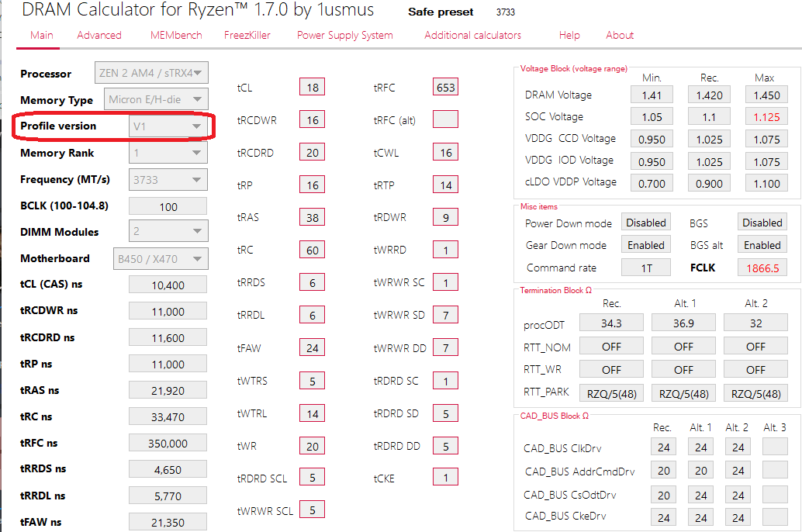Click the tWTRL timing value 14
802x532 pixels.
(312, 413)
